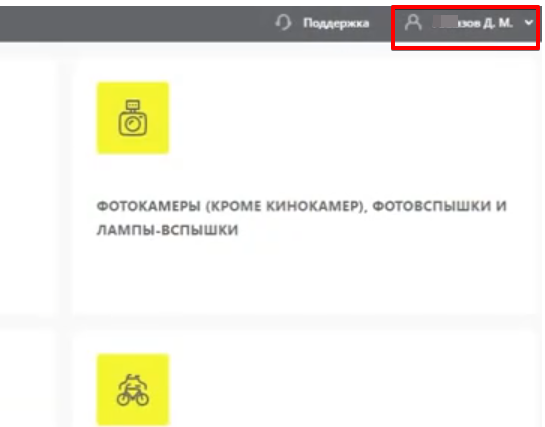Select the yellow camera category tile
The height and width of the screenshot is (427, 545).
point(133,118)
